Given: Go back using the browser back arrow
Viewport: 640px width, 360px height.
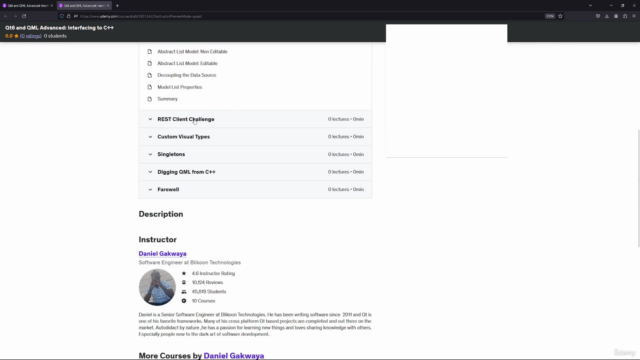Looking at the screenshot, I should 6,16.
